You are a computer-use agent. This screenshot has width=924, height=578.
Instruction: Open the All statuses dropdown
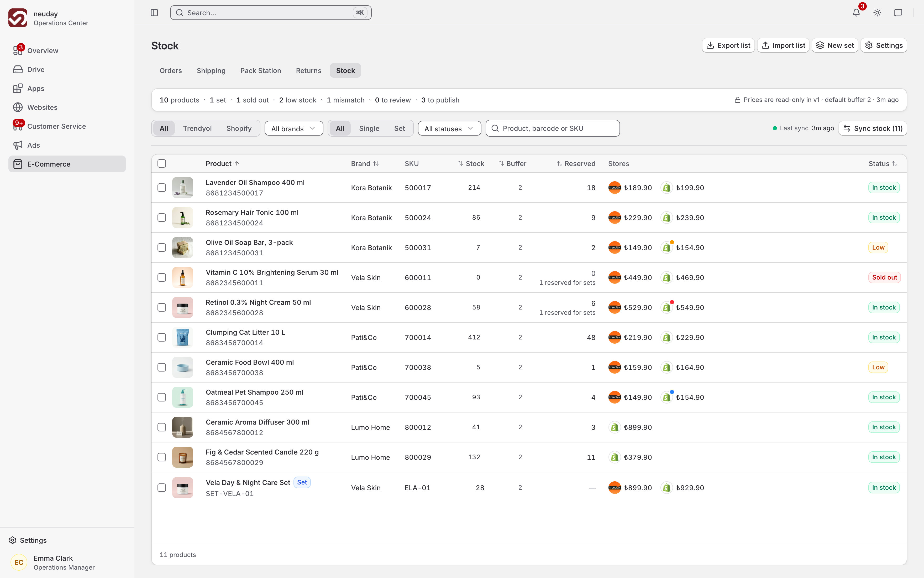coord(449,128)
